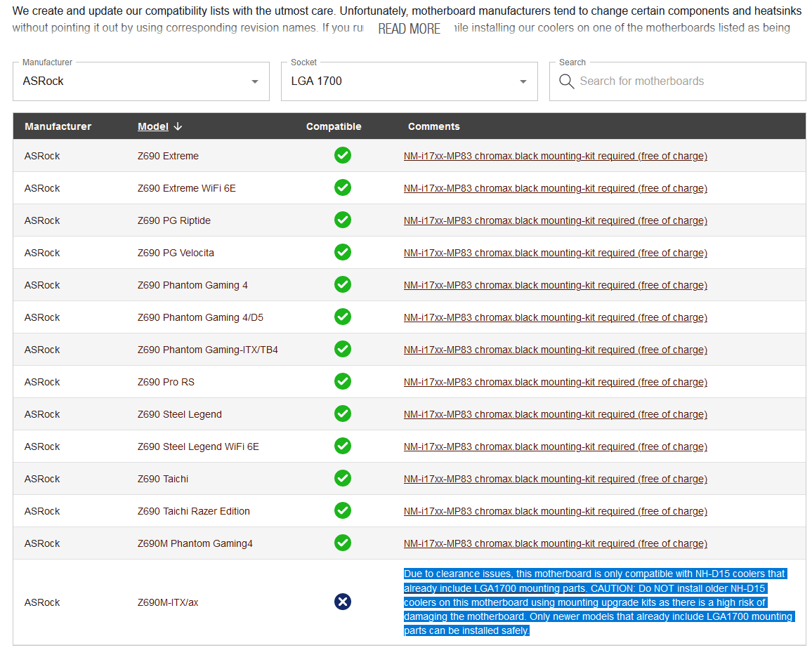Open mounting-kit link for Z690 Taichi
The width and height of the screenshot is (812, 655).
pos(555,479)
